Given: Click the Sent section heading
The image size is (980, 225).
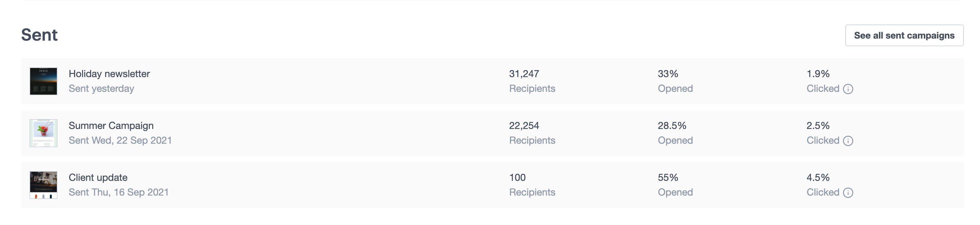Looking at the screenshot, I should click(39, 35).
